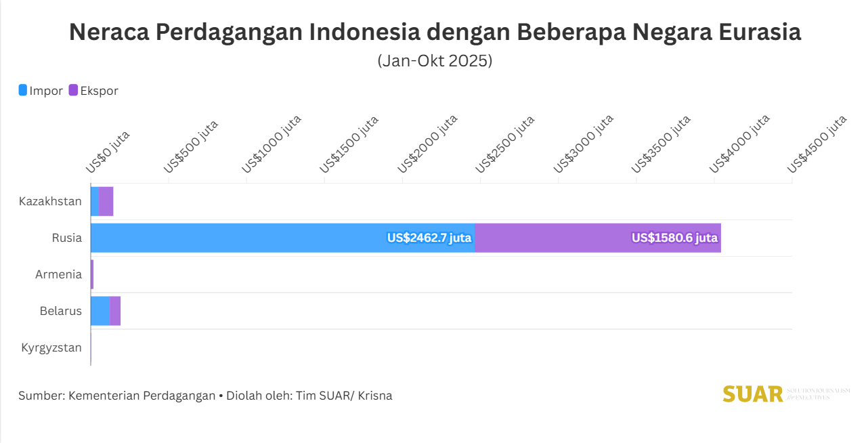This screenshot has height=443, width=868.
Task: Click the blue Impor legend swatch
Action: [23, 90]
